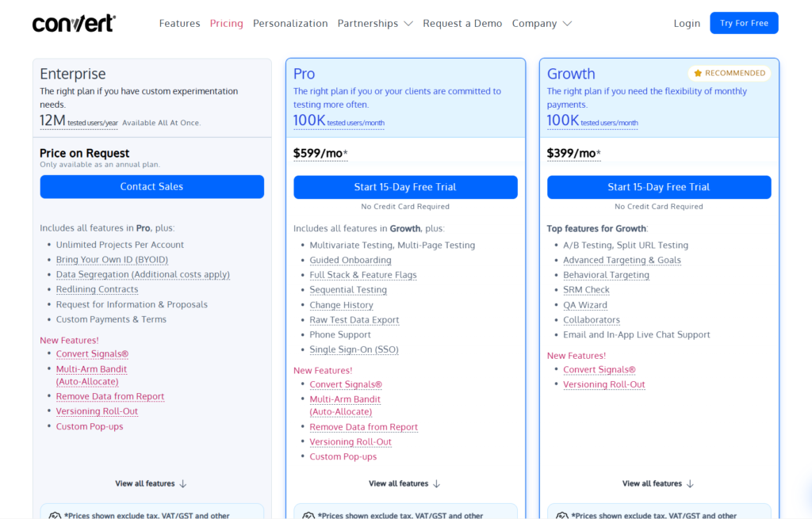The width and height of the screenshot is (812, 519).
Task: Click the Convert logo in the header
Action: click(x=73, y=23)
